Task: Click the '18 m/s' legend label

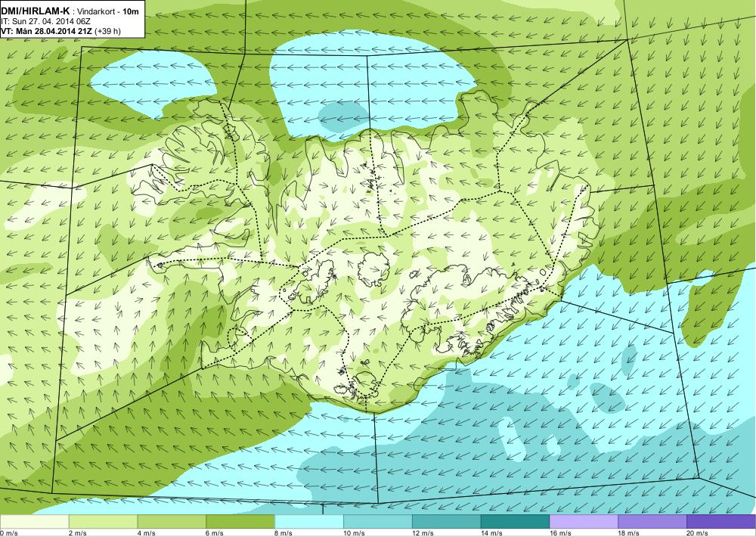Action: pos(629,533)
